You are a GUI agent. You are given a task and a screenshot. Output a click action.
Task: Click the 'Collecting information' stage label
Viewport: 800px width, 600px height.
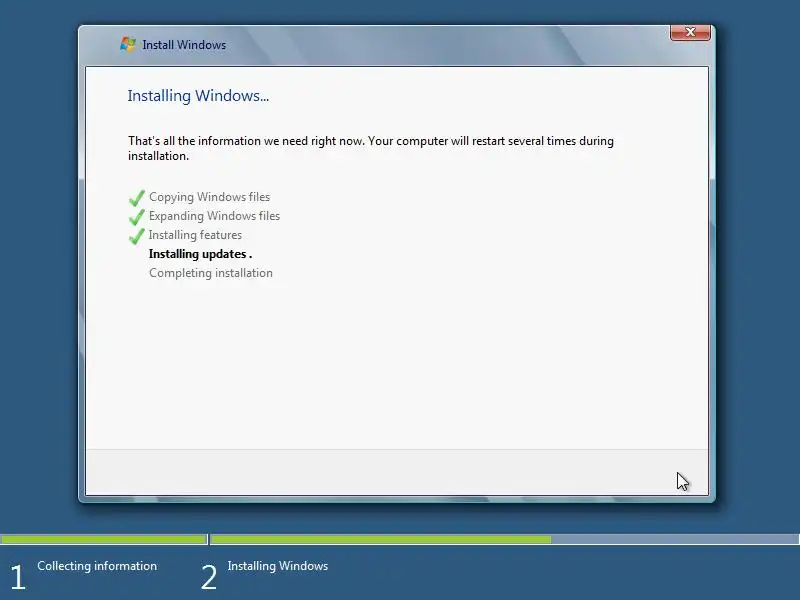click(97, 566)
